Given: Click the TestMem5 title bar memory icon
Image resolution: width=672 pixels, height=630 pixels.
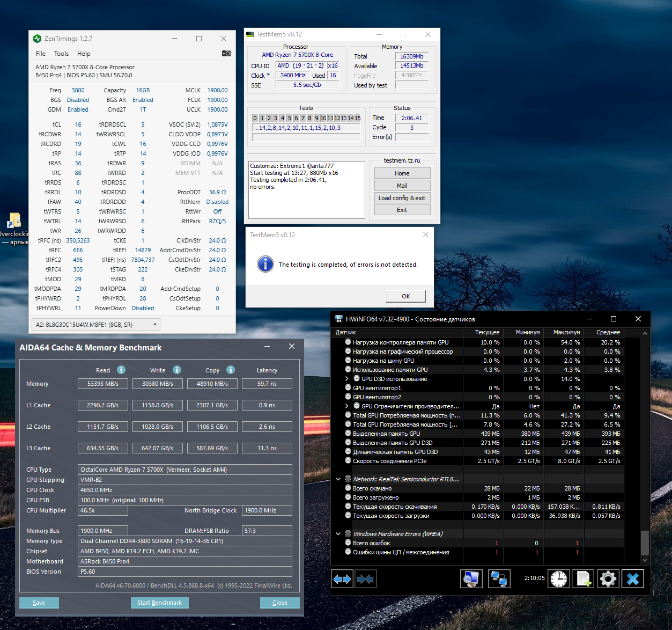Looking at the screenshot, I should coord(250,34).
